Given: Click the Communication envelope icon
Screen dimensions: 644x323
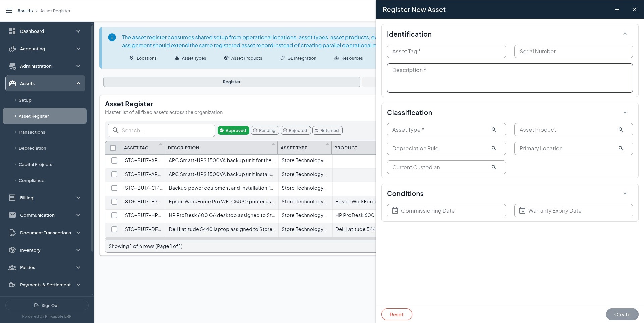Looking at the screenshot, I should [12, 215].
